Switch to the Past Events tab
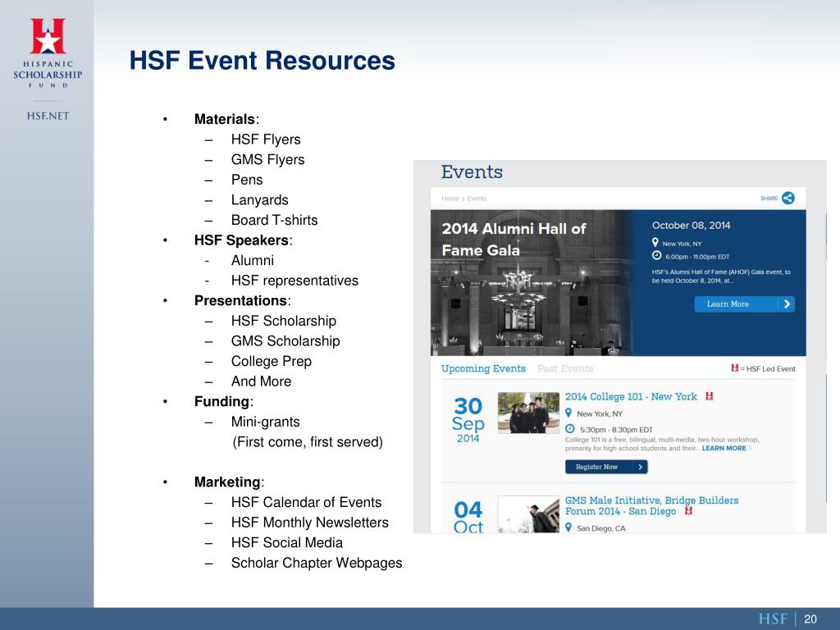 [565, 368]
